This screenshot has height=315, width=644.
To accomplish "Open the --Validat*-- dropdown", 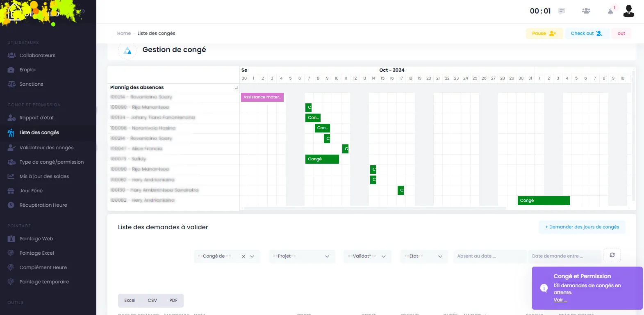I will pyautogui.click(x=368, y=256).
